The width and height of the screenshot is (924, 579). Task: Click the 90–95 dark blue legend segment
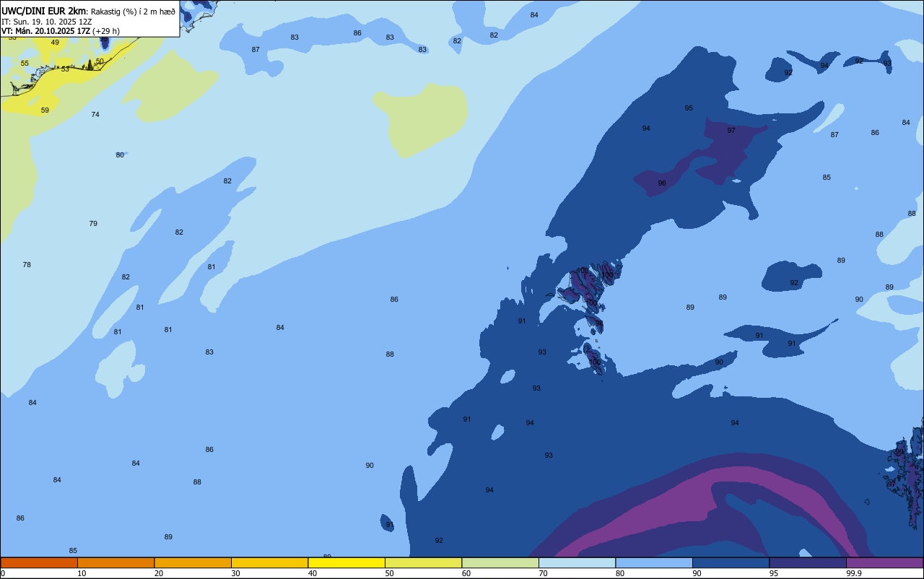pos(731,563)
